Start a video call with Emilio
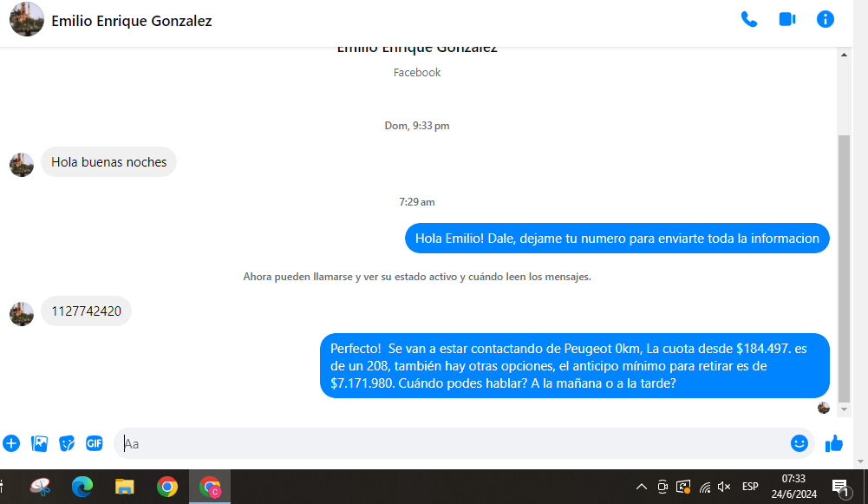Screen dimensions: 868x504 (787, 19)
